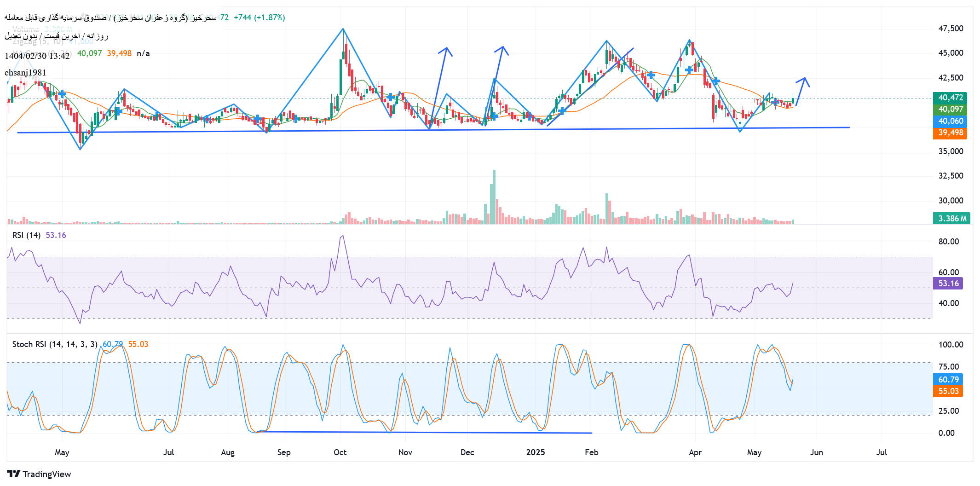Click the green 40,097 moving average tag
The width and height of the screenshot is (980, 486).
click(x=951, y=109)
